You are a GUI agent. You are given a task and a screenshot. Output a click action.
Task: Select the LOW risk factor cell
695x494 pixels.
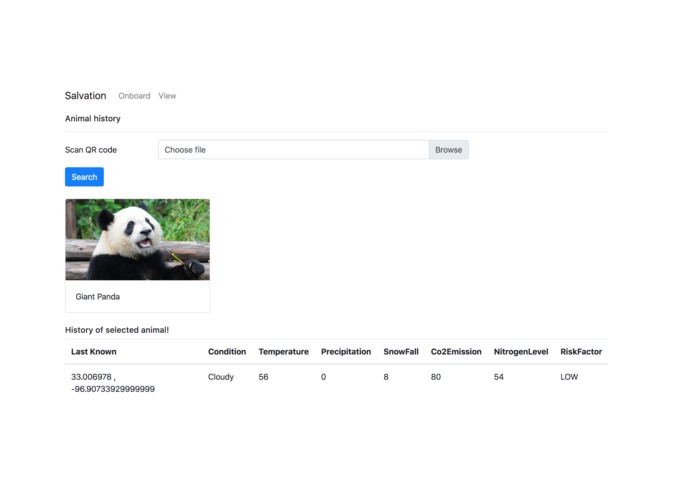pos(569,377)
